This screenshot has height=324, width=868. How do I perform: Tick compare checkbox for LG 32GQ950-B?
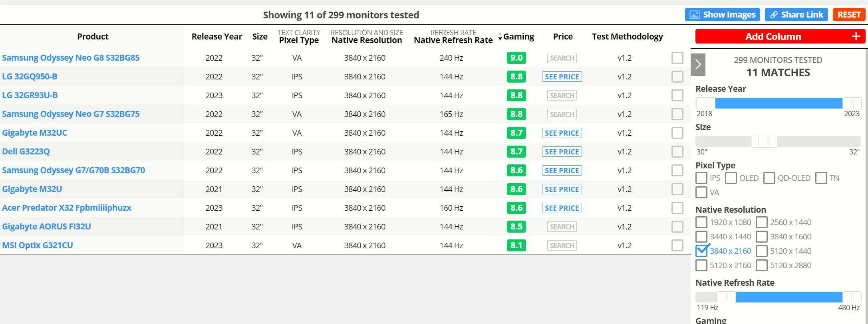pyautogui.click(x=677, y=77)
